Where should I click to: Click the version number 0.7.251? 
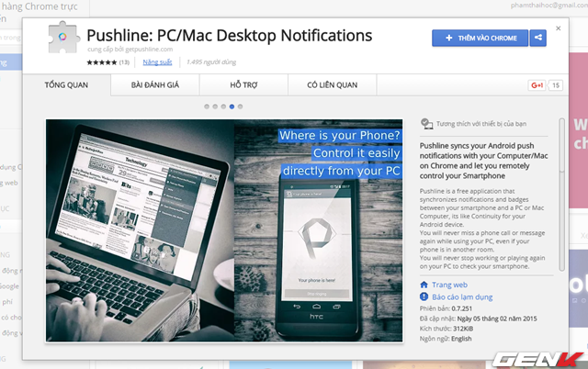click(461, 308)
